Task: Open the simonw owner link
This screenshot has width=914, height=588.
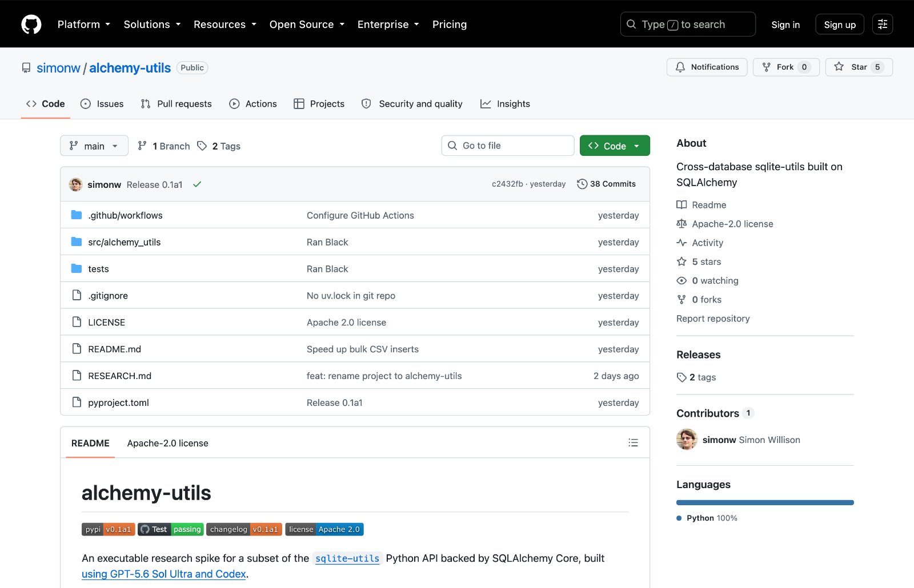Action: pyautogui.click(x=59, y=68)
